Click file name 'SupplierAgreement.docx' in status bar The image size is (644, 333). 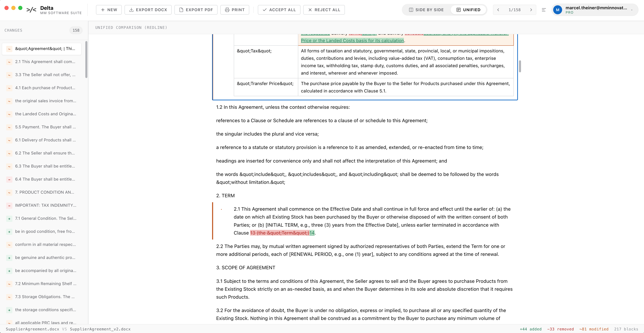click(x=33, y=329)
